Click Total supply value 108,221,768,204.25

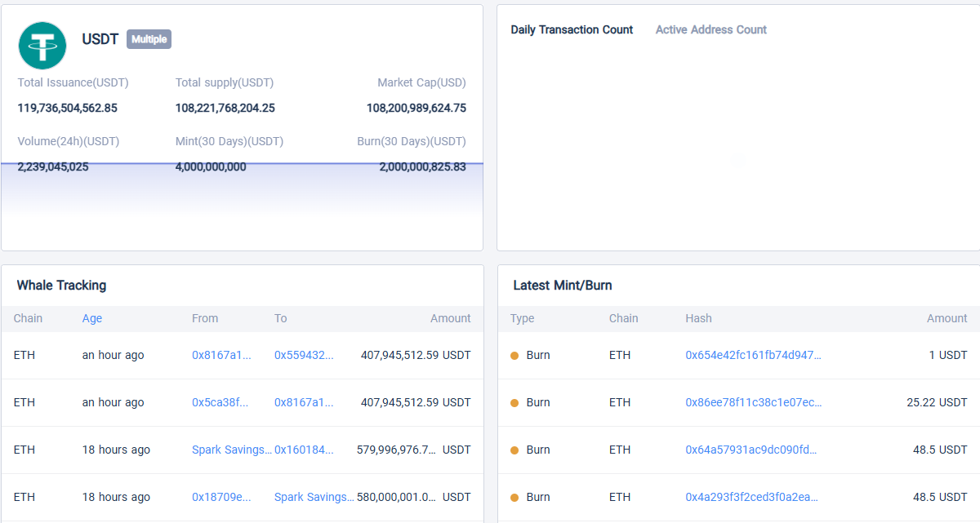pos(225,108)
